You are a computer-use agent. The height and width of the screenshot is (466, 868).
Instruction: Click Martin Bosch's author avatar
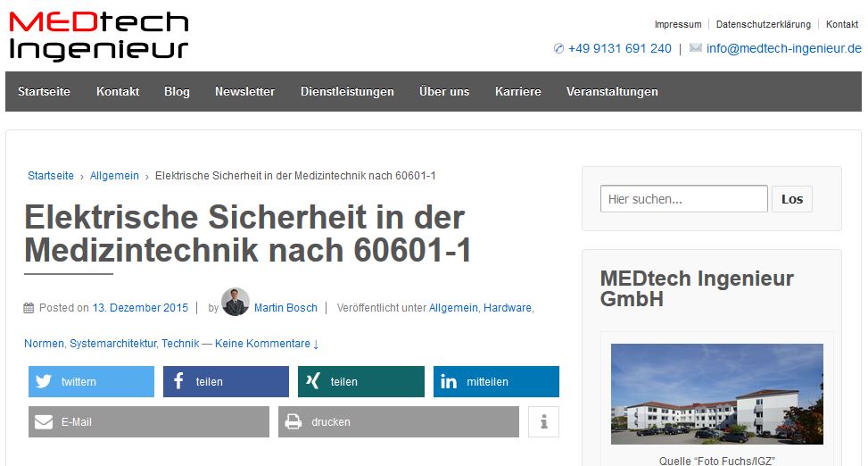tap(236, 303)
